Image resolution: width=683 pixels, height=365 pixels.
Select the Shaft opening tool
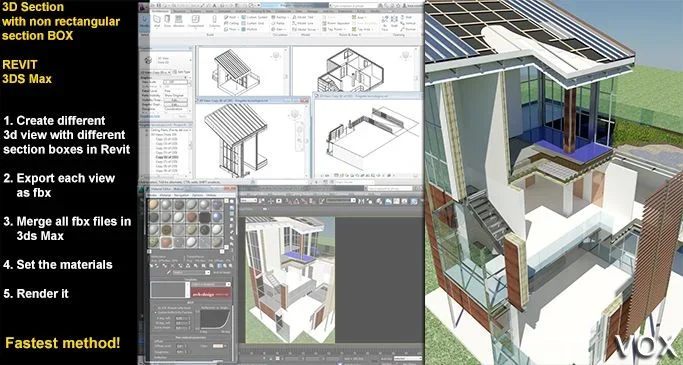[394, 21]
